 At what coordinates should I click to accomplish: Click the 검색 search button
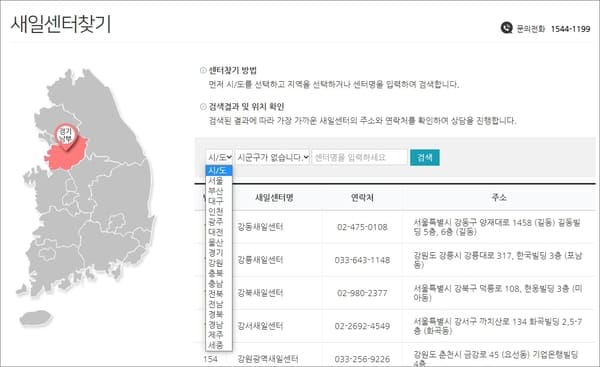tap(425, 157)
